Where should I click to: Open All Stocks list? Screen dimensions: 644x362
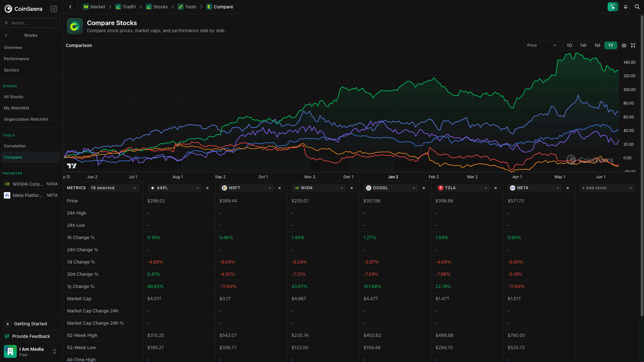pos(31,97)
